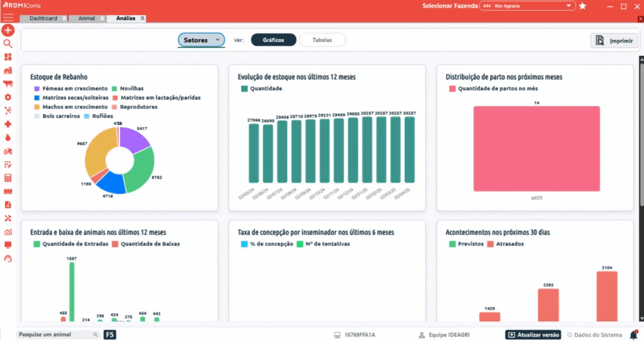Open the Selecionar Fazenda combo box
Viewport: 644px width, 341px height.
pos(528,6)
